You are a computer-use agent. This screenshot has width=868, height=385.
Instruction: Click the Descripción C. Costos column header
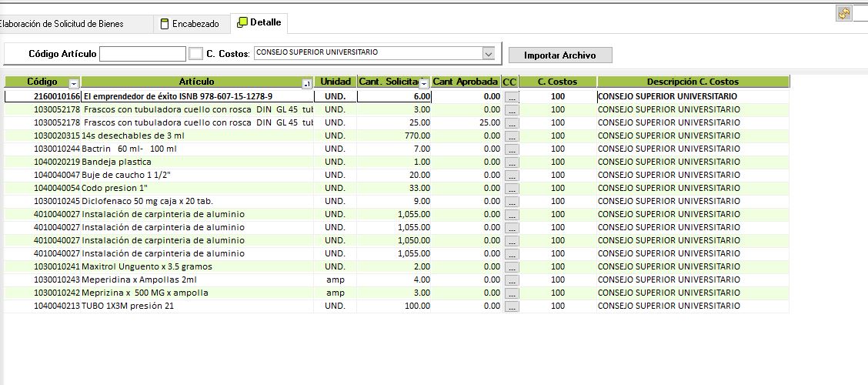tap(692, 82)
